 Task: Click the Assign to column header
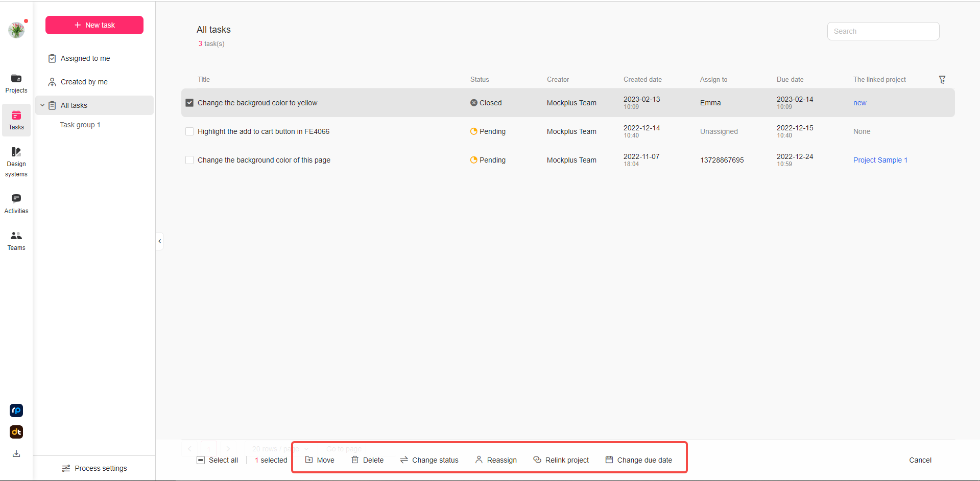click(713, 79)
